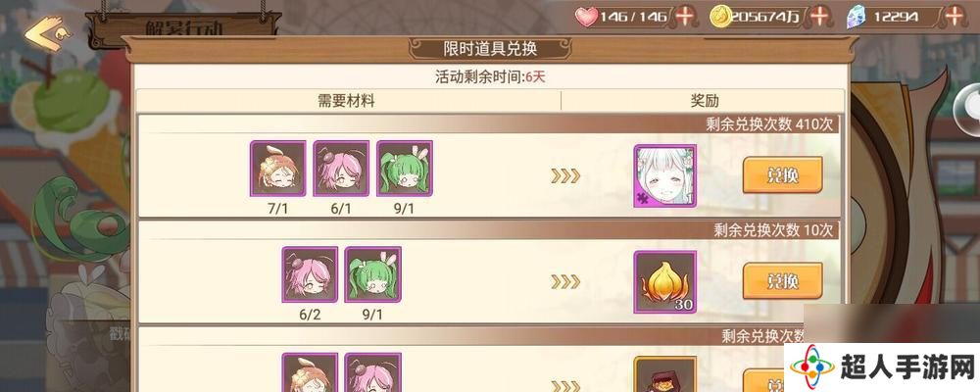The height and width of the screenshot is (392, 980).
Task: Tap the 需要材料 column header
Action: [346, 101]
